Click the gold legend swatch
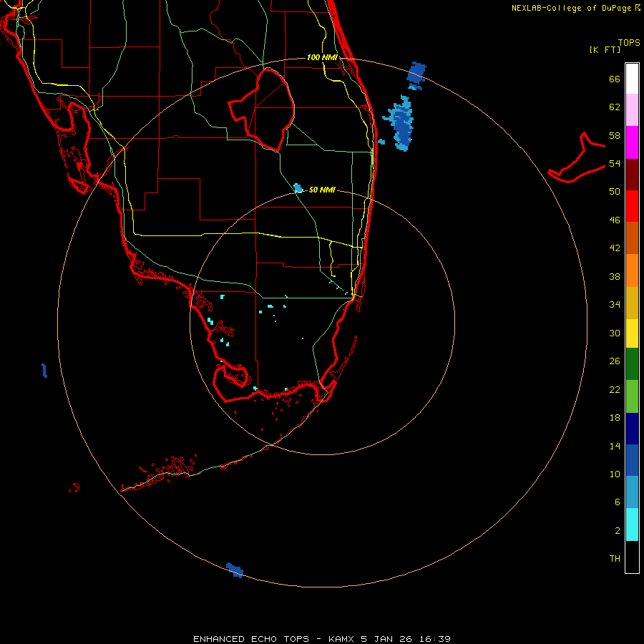The image size is (644, 644). 632,303
